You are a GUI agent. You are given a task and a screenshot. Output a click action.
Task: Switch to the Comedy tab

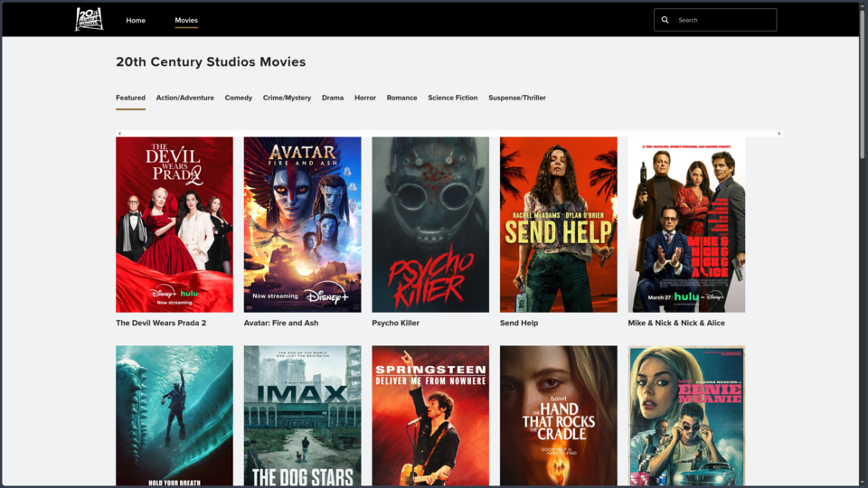pyautogui.click(x=238, y=98)
